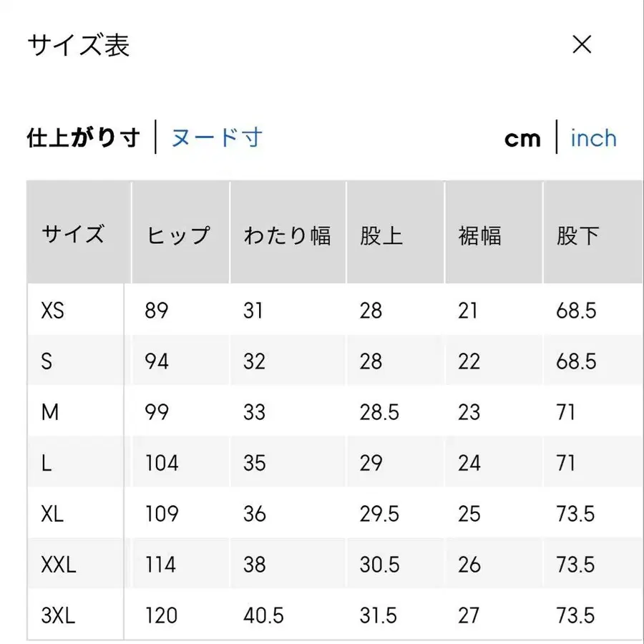Click the ヒップ column header
Screen dimensions: 644x644
(x=178, y=231)
